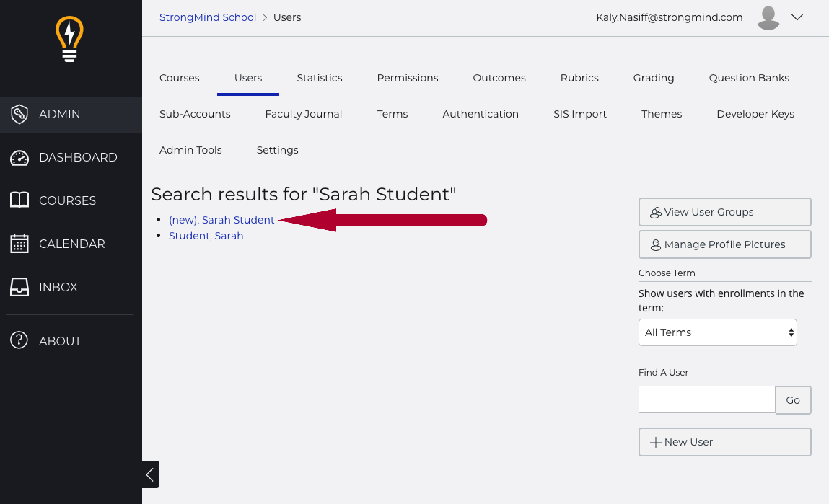This screenshot has width=829, height=504.
Task: Select the ADMIN label in the sidebar
Action: [x=59, y=114]
